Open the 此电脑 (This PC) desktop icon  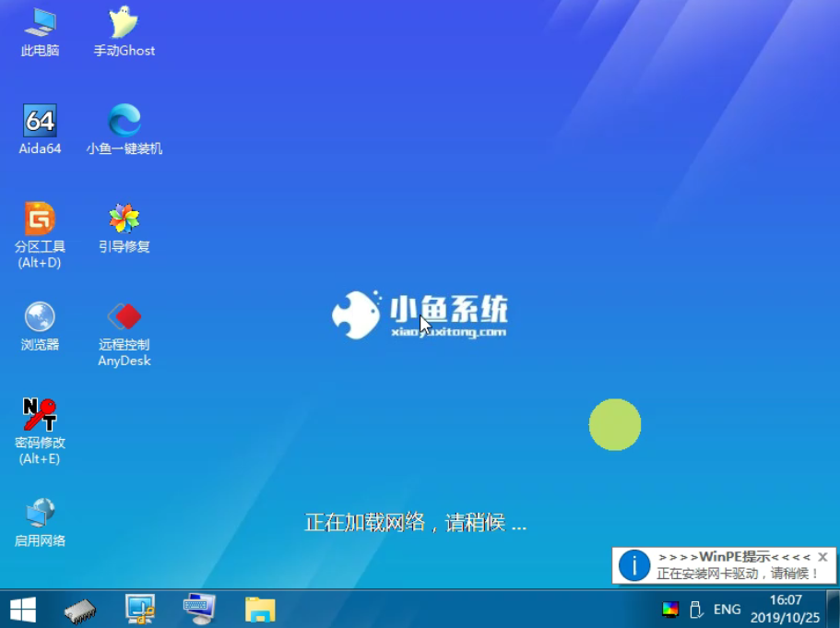39,28
